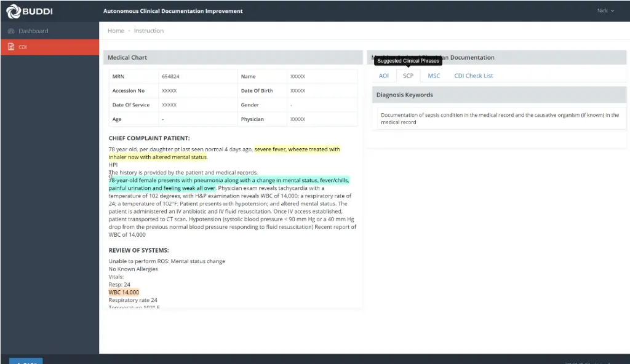
Task: Click the Name value XXXXX
Action: coord(298,76)
